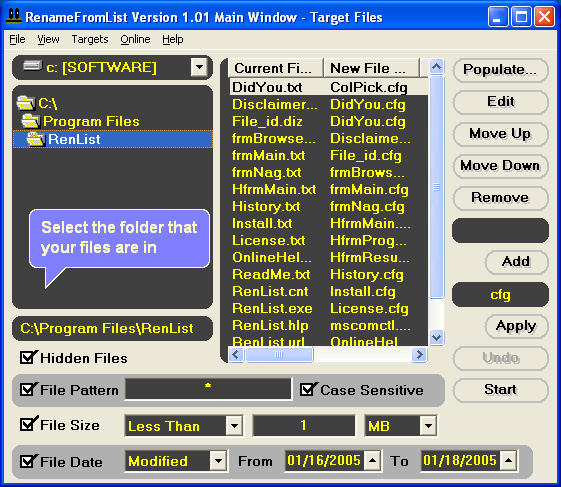Click the horizontal scrollbar thumb of file list
Image resolution: width=561 pixels, height=487 pixels.
279,355
